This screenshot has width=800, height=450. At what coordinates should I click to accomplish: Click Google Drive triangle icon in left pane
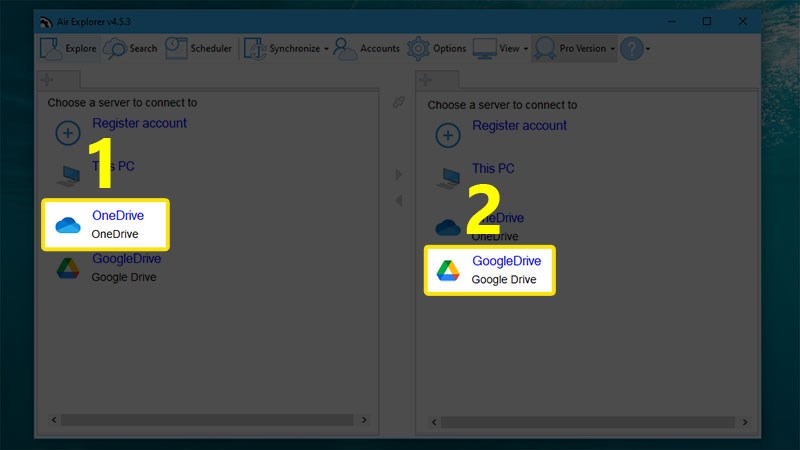(x=68, y=268)
